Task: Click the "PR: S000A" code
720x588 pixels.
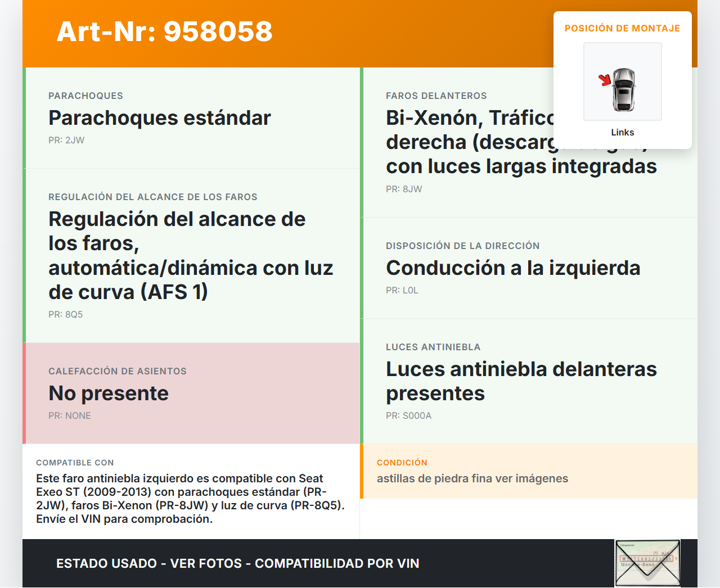Action: pos(409,415)
